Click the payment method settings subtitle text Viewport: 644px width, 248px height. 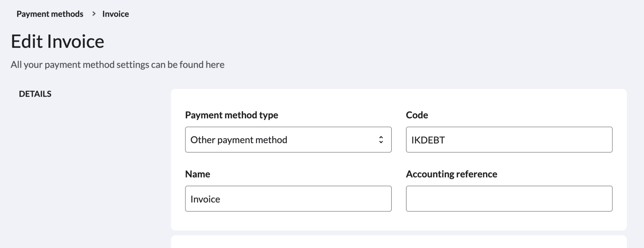(117, 65)
